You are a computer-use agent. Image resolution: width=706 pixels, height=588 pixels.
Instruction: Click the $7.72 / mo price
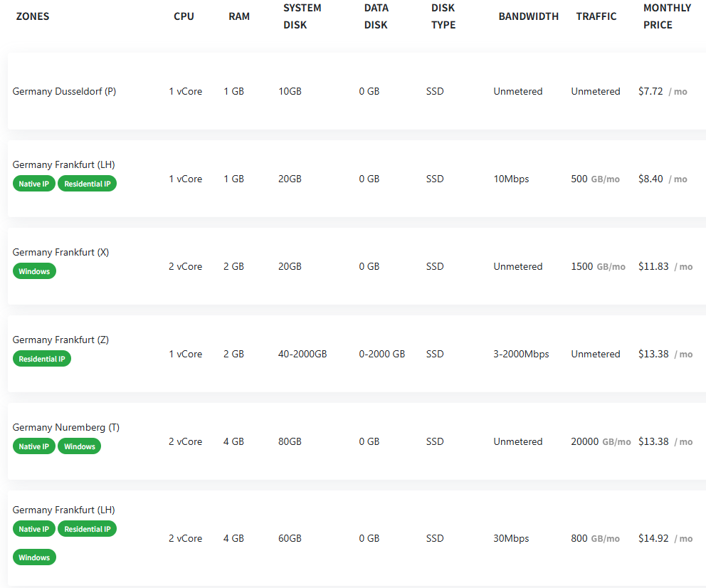[x=663, y=91]
